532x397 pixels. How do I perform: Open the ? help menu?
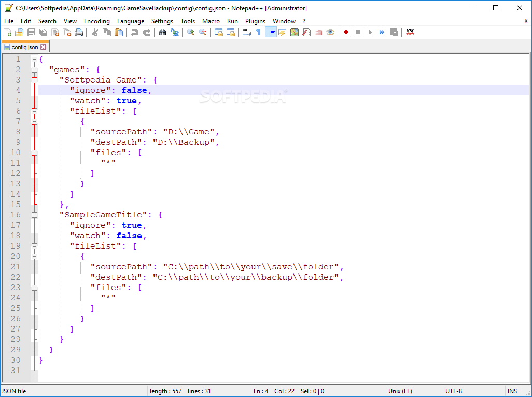[x=304, y=21]
